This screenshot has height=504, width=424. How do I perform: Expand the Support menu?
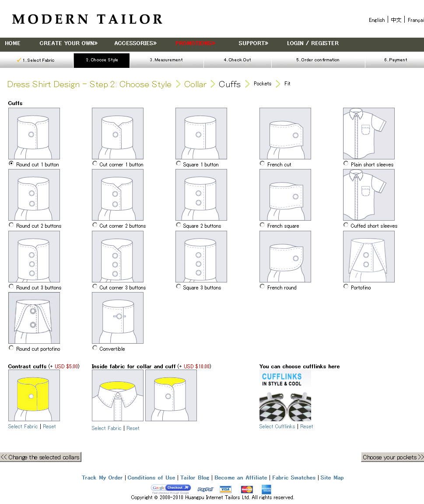[x=253, y=43]
